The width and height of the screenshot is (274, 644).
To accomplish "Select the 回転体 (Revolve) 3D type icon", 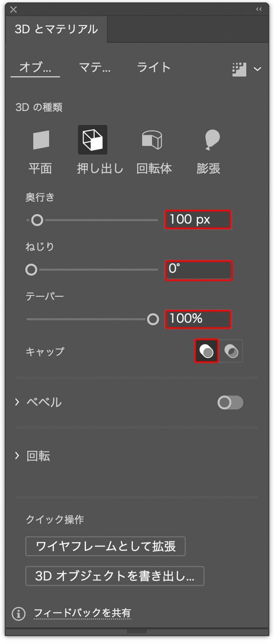I will (x=152, y=140).
